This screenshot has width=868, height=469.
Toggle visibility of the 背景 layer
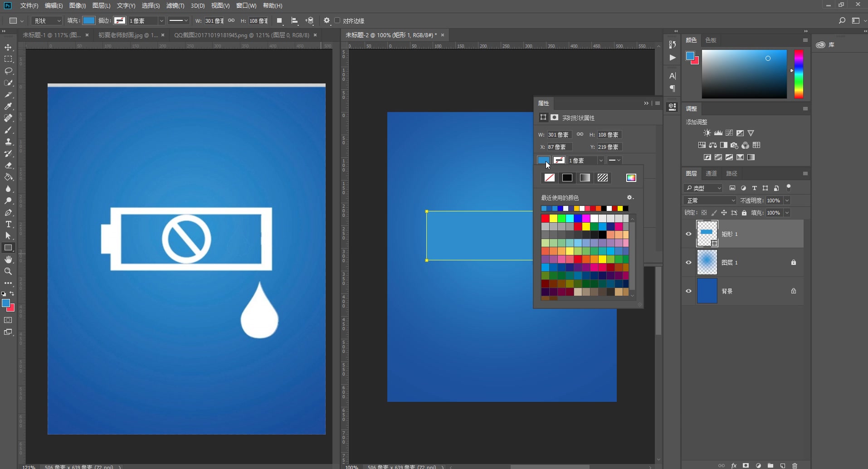click(x=688, y=291)
